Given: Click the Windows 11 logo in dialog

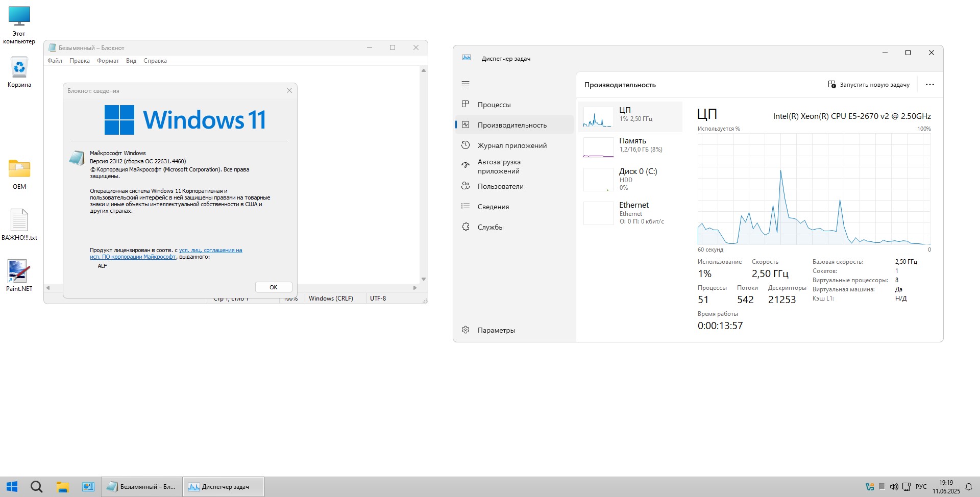Looking at the screenshot, I should point(185,120).
